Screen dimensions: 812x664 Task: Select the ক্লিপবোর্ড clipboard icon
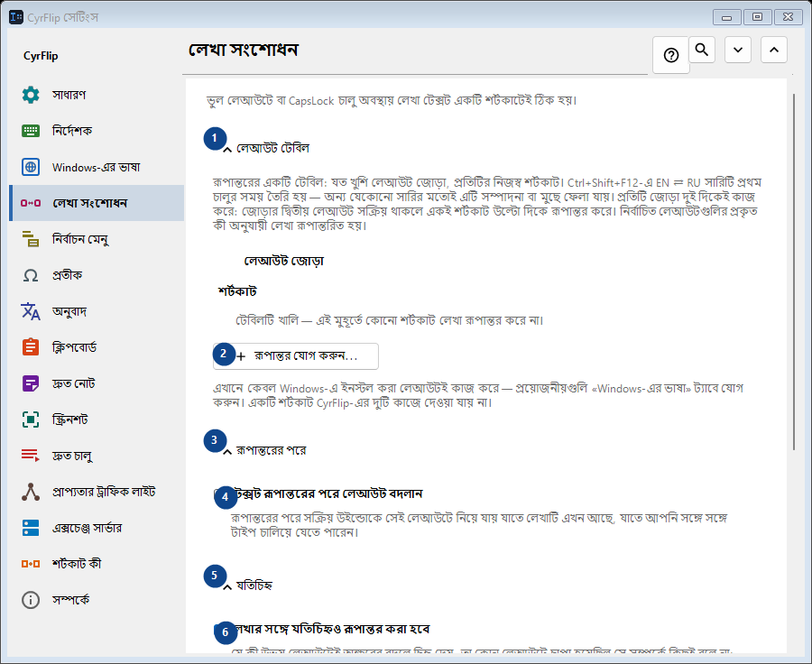[x=31, y=347]
